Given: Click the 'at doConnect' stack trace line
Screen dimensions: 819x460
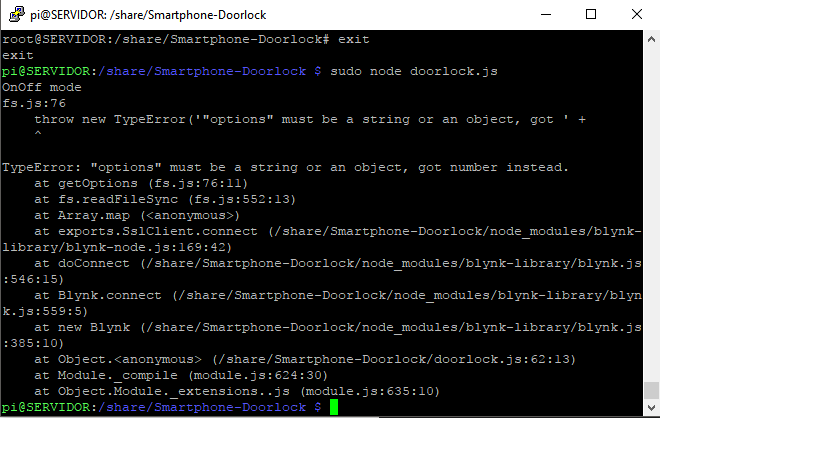Looking at the screenshot, I should point(338,264).
